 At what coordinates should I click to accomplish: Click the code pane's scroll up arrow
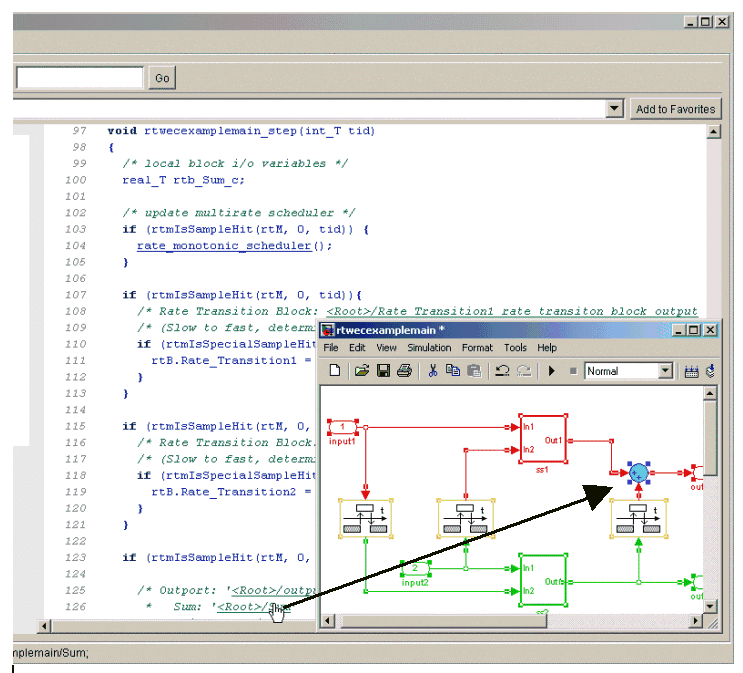[x=713, y=132]
